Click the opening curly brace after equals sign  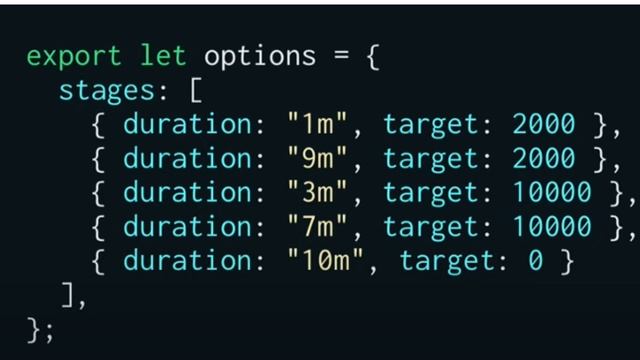(x=373, y=57)
